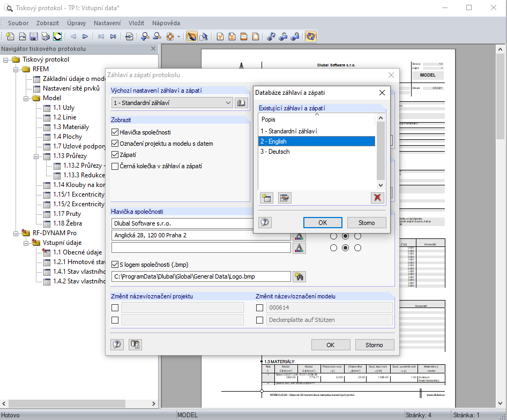Enable Černá kolečka v záhlaví a zápatí
The height and width of the screenshot is (420, 507).
(x=115, y=166)
